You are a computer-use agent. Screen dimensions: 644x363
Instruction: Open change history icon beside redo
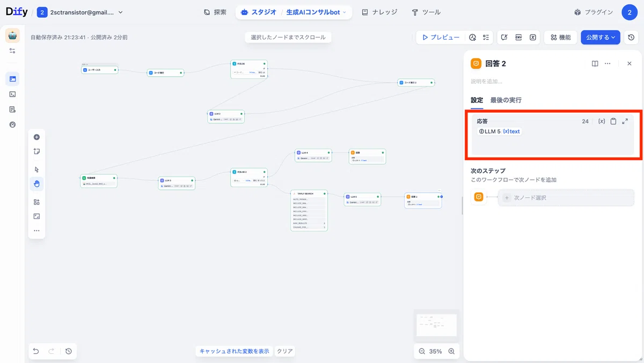click(x=69, y=351)
